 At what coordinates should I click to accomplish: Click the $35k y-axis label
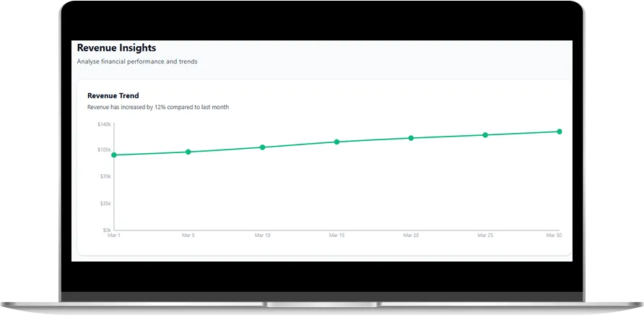coord(105,203)
